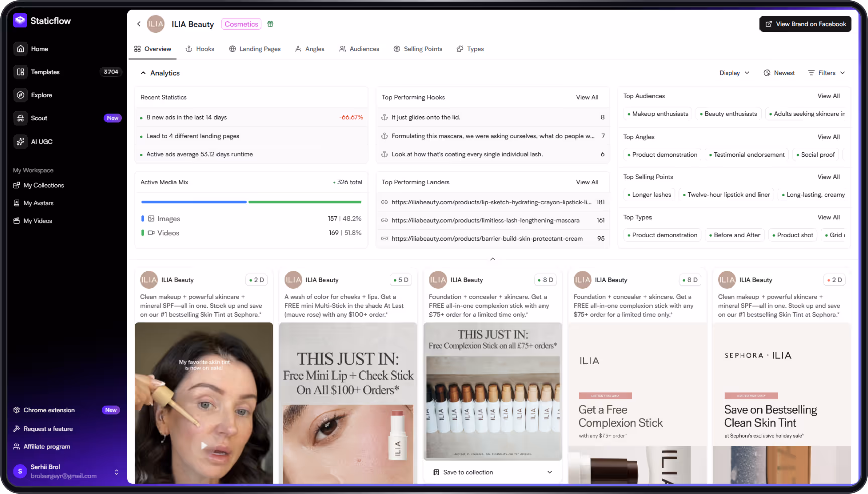Click '8 new ads in the last 14 days'
The width and height of the screenshot is (868, 494).
(x=186, y=117)
